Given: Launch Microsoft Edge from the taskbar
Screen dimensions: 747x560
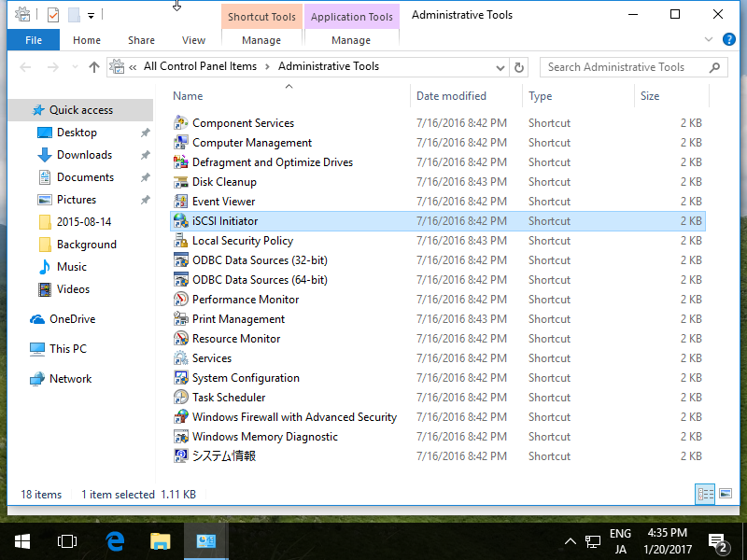Looking at the screenshot, I should coord(115,541).
